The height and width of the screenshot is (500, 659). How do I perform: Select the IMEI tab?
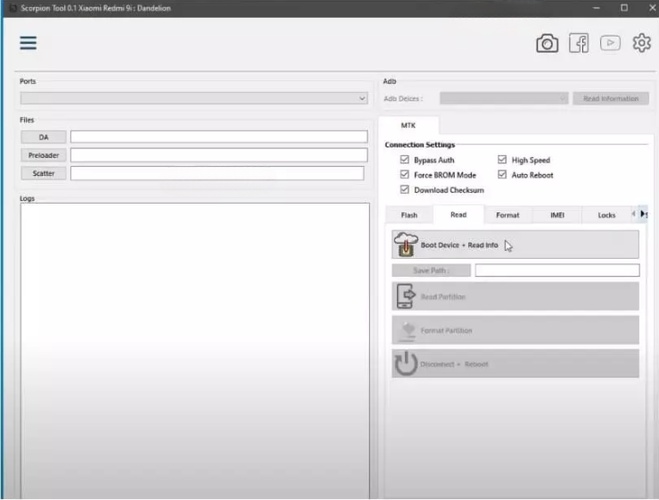pos(556,215)
